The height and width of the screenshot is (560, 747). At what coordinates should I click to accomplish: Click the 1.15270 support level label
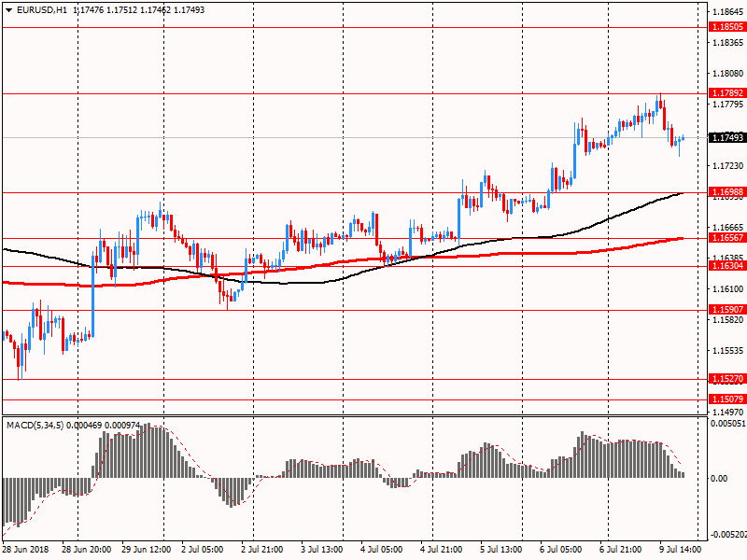click(x=727, y=379)
